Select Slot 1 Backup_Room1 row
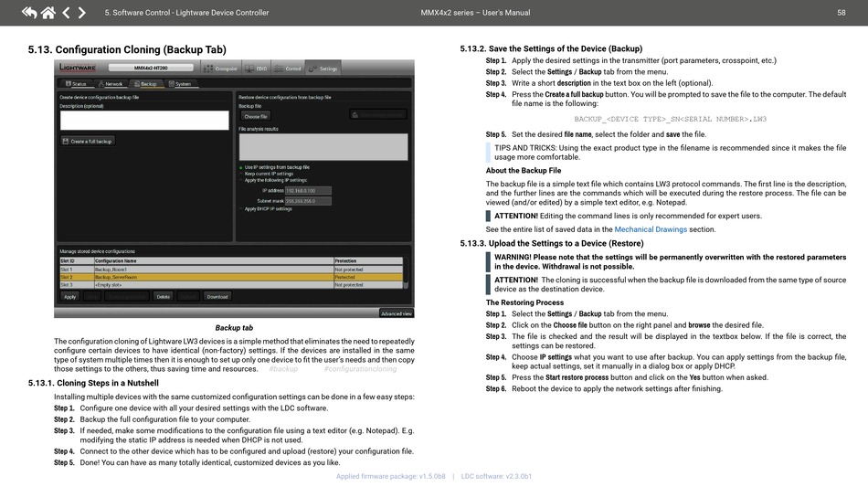The image size is (868, 487). (x=231, y=270)
